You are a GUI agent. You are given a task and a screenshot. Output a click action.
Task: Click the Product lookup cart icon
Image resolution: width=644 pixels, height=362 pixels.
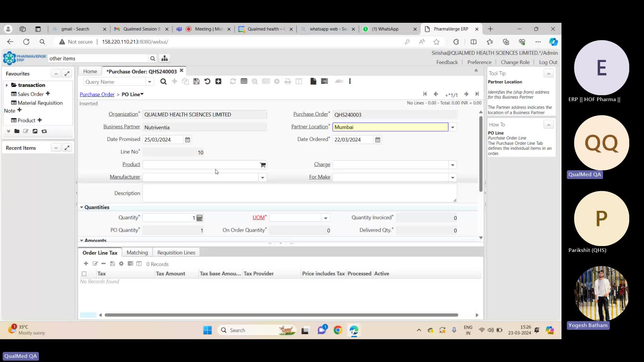[x=263, y=165]
